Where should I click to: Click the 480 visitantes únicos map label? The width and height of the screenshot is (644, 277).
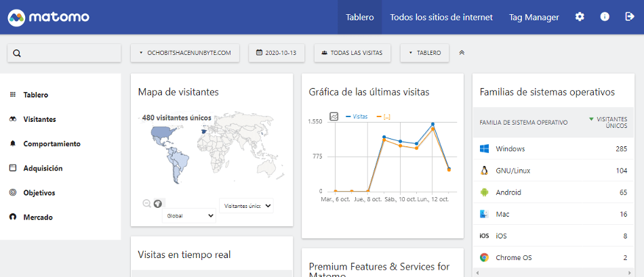coord(177,118)
